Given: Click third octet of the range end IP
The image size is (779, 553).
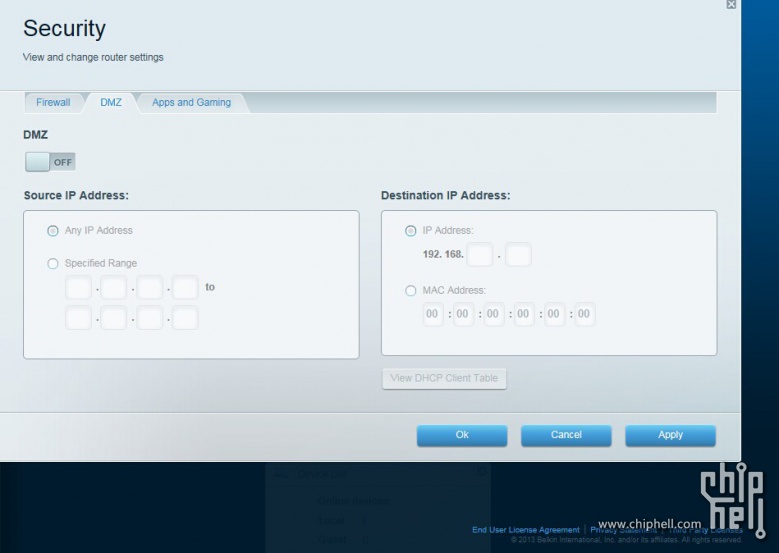Looking at the screenshot, I should click(x=150, y=317).
